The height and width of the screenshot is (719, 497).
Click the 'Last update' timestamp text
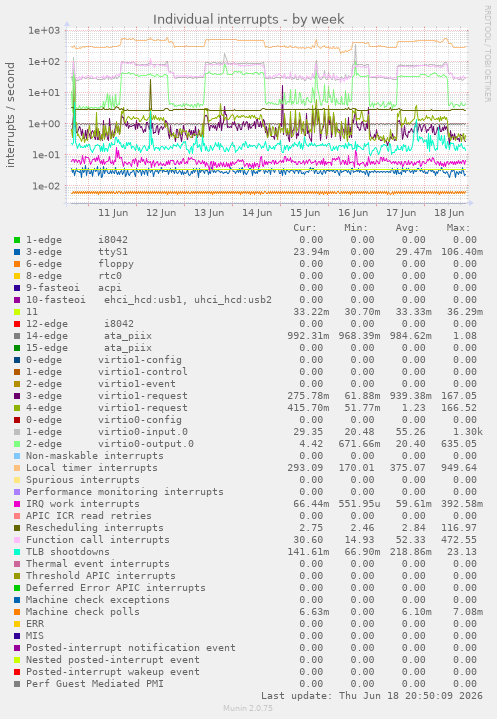tap(372, 696)
